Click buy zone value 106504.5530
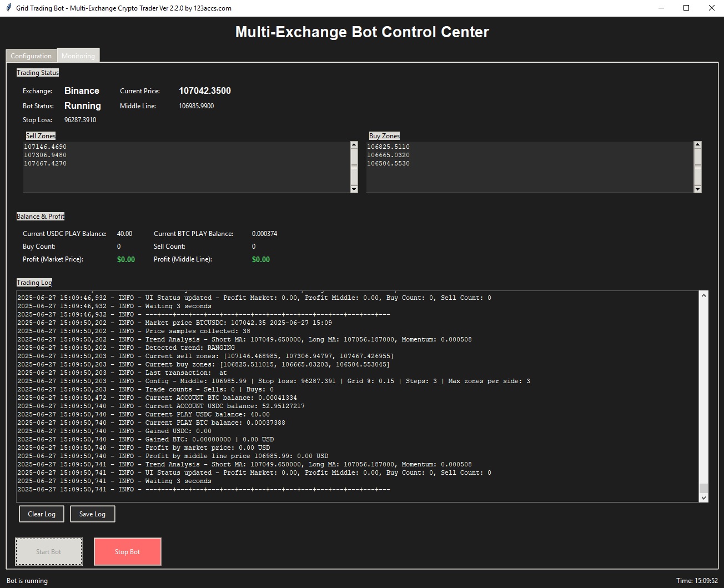The image size is (724, 588). (x=388, y=163)
